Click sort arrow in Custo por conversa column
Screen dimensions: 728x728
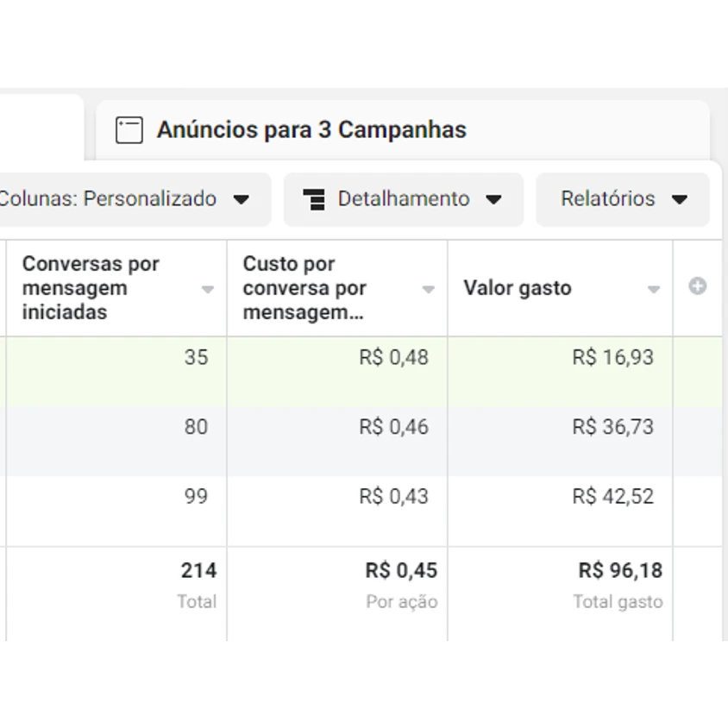click(428, 290)
